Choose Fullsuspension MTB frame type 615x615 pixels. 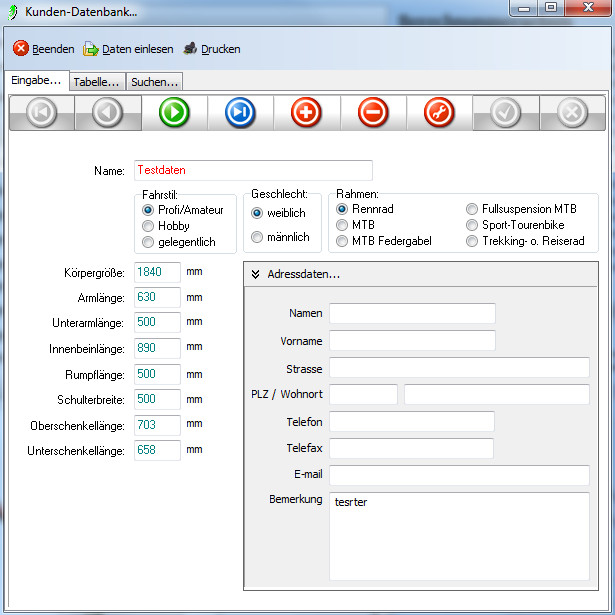tap(472, 209)
